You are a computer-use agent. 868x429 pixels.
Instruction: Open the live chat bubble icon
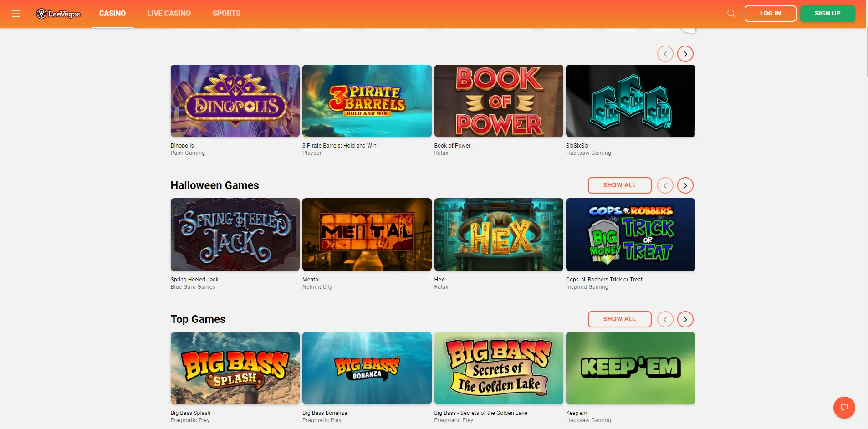[x=844, y=408]
